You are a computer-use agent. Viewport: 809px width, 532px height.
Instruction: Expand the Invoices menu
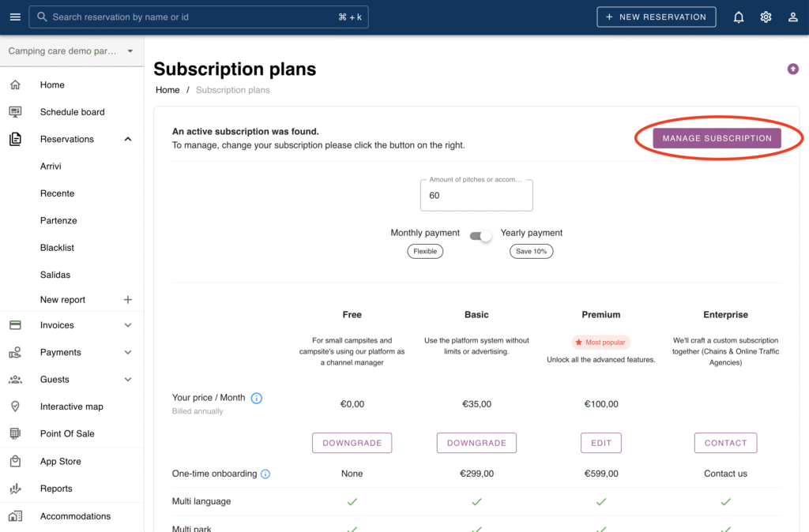128,325
